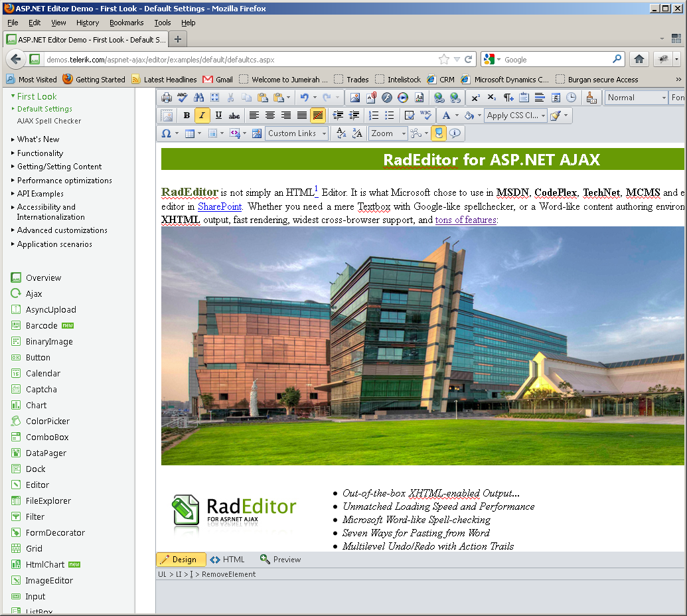Toggle Justify alignment

[x=302, y=116]
